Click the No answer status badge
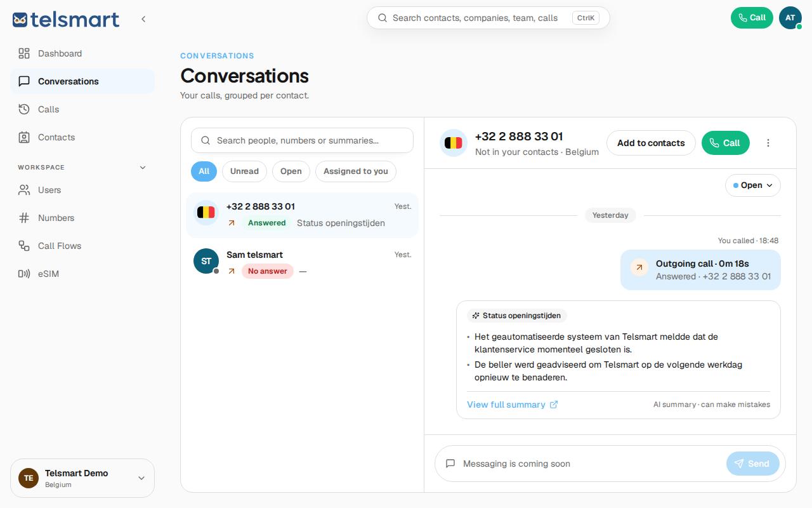This screenshot has width=812, height=508. tap(268, 271)
